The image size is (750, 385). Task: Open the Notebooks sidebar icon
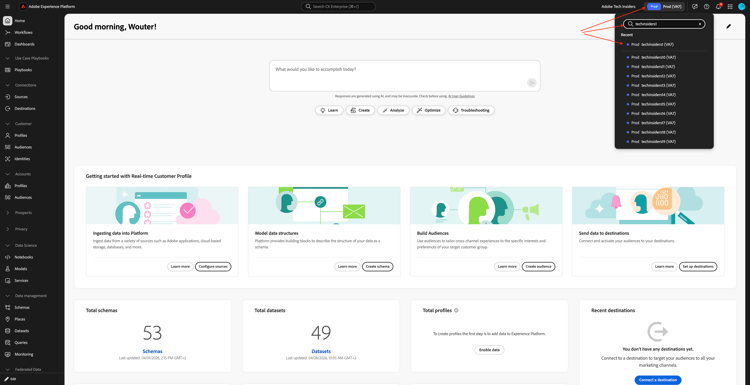tap(8, 257)
